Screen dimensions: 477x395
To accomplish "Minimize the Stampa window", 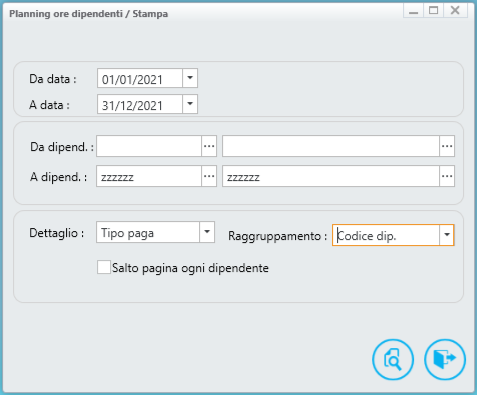I will pyautogui.click(x=414, y=10).
